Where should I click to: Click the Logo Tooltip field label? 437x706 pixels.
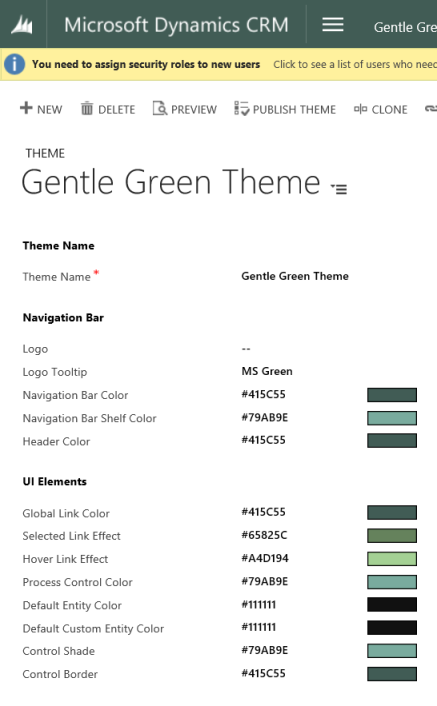pos(55,372)
